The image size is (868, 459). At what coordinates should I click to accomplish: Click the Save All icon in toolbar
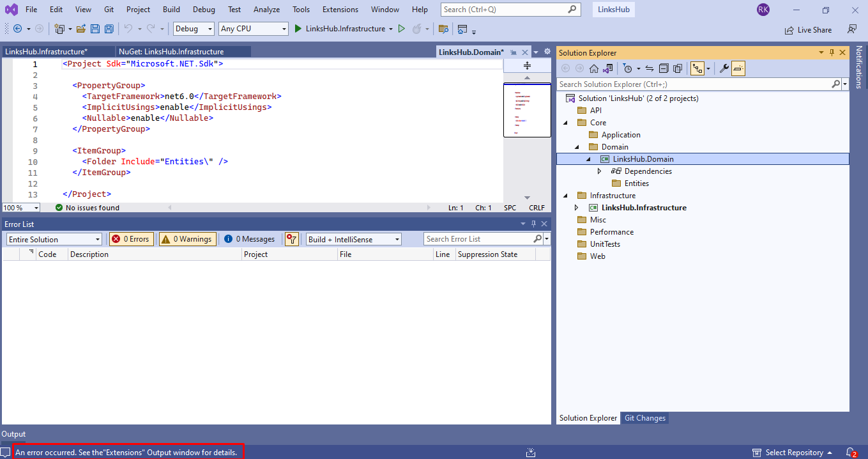[x=109, y=28]
